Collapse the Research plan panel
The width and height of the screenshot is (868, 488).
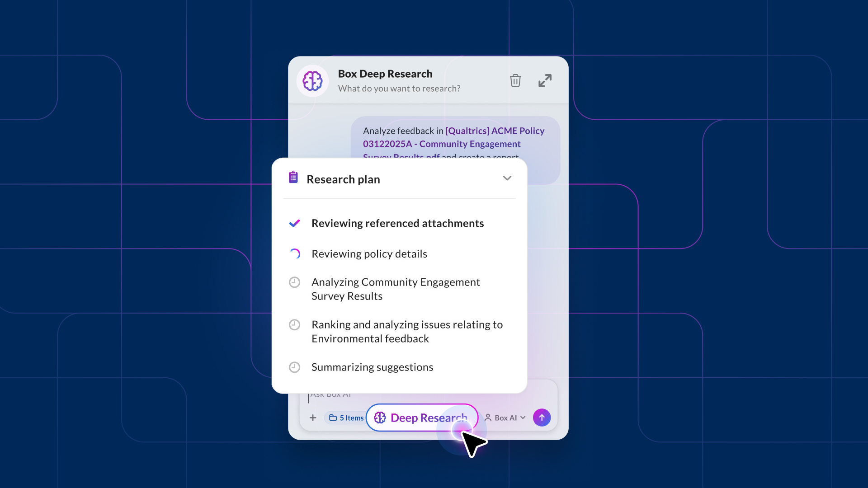pos(507,178)
